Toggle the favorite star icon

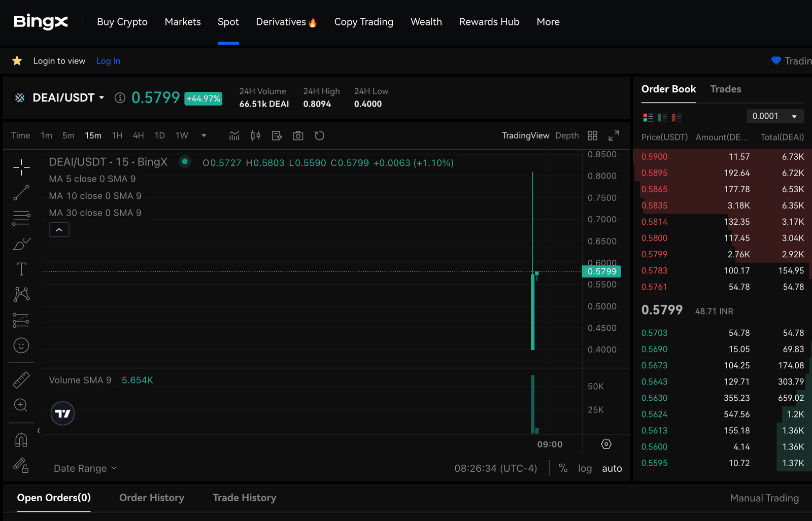[x=17, y=61]
